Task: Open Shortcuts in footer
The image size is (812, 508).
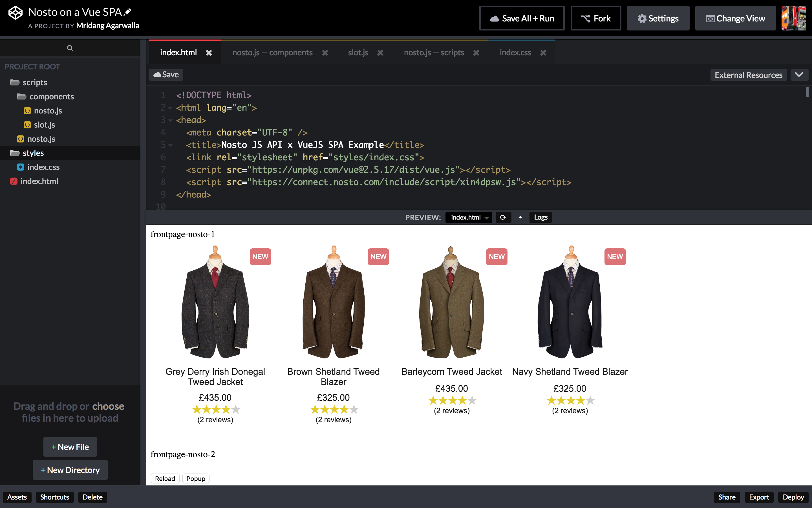Action: (55, 497)
